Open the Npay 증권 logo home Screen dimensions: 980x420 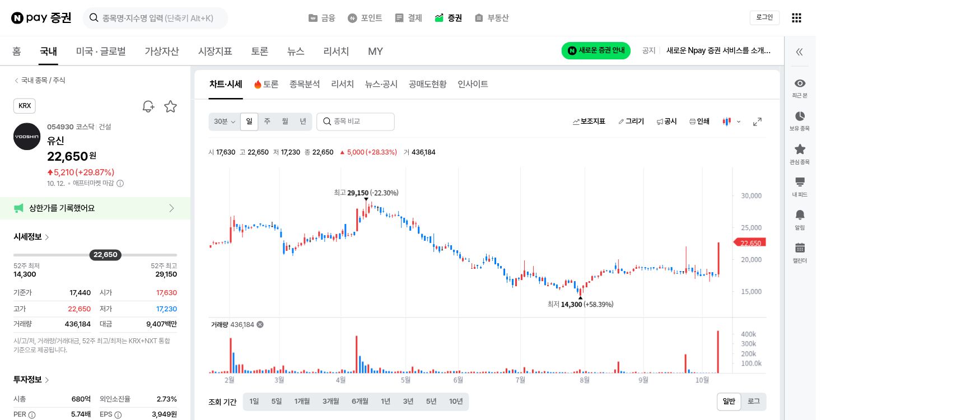[x=41, y=18]
